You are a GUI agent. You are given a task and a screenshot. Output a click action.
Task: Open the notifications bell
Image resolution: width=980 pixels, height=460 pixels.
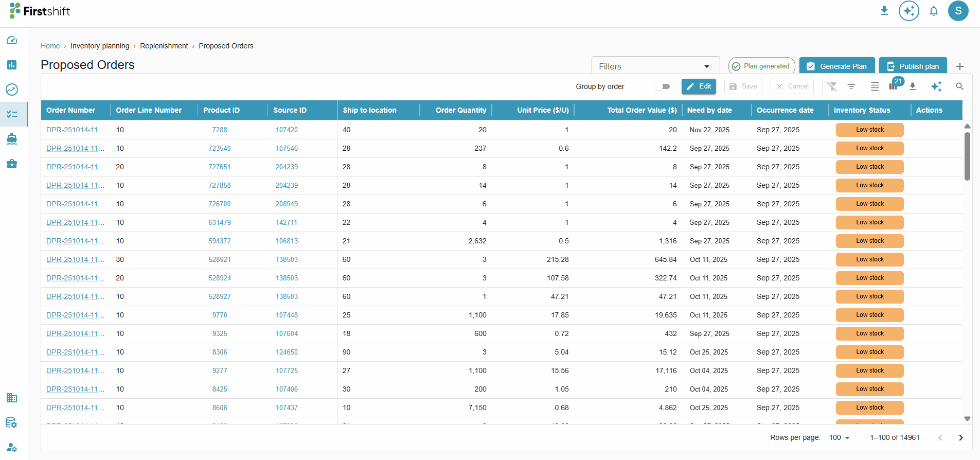click(934, 11)
